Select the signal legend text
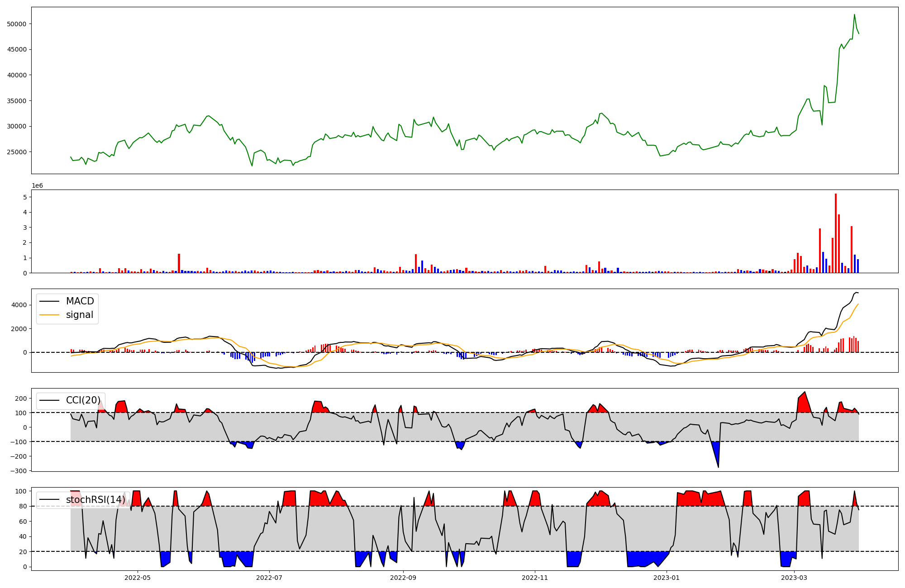This screenshot has height=588, width=905. point(80,315)
